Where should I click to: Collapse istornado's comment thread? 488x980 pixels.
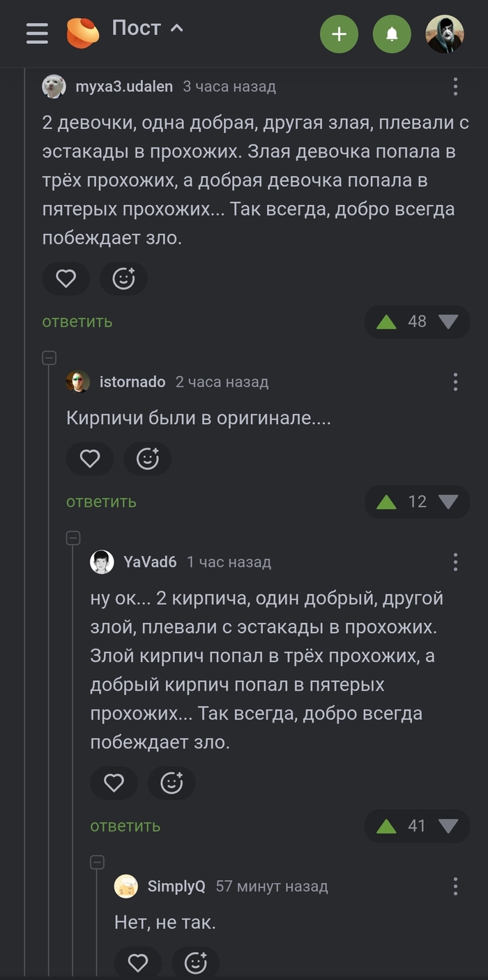49,358
